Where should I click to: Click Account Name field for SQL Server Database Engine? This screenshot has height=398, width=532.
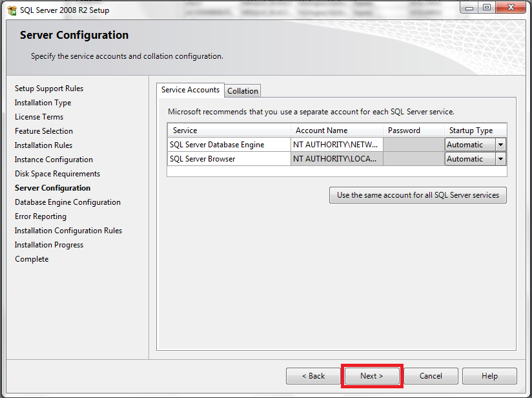coord(337,145)
